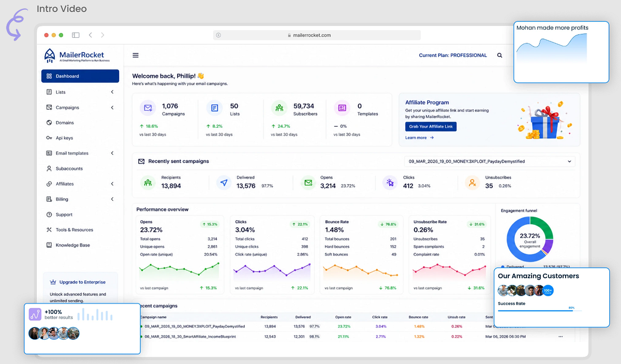
Task: Click the Open rate column header
Action: [343, 317]
